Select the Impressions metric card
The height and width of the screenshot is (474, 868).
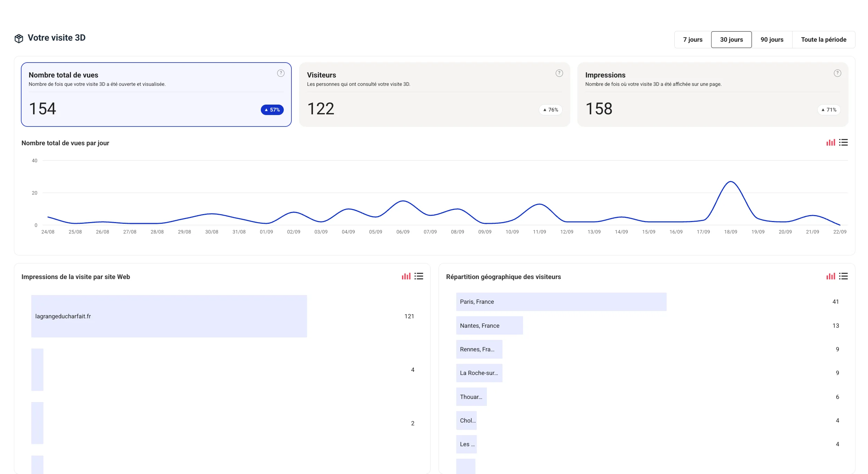713,95
